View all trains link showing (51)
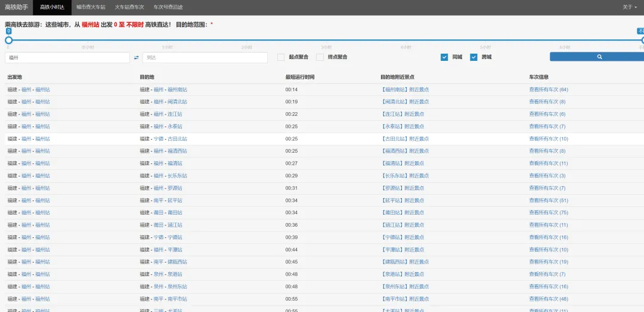The image size is (644, 312). click(549, 200)
